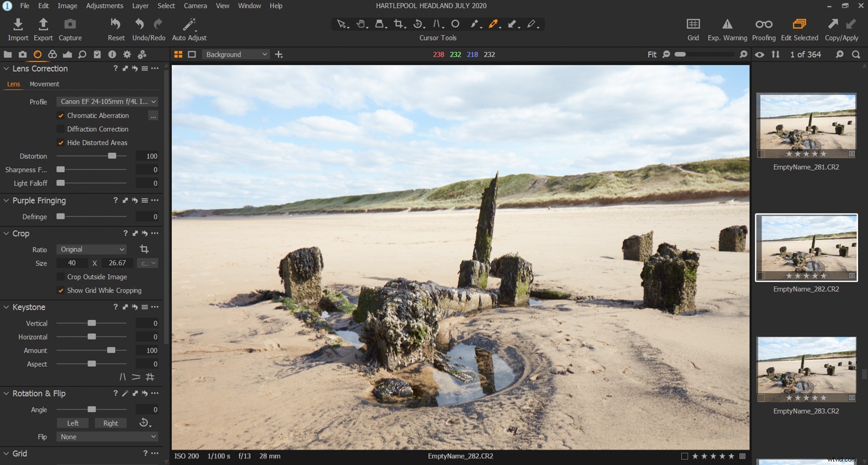Uncheck Show Grid While Cropping
Screen dimensions: 868x465
click(61, 290)
